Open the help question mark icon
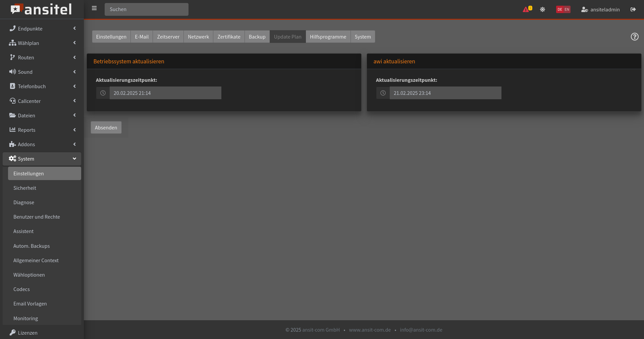 click(634, 37)
